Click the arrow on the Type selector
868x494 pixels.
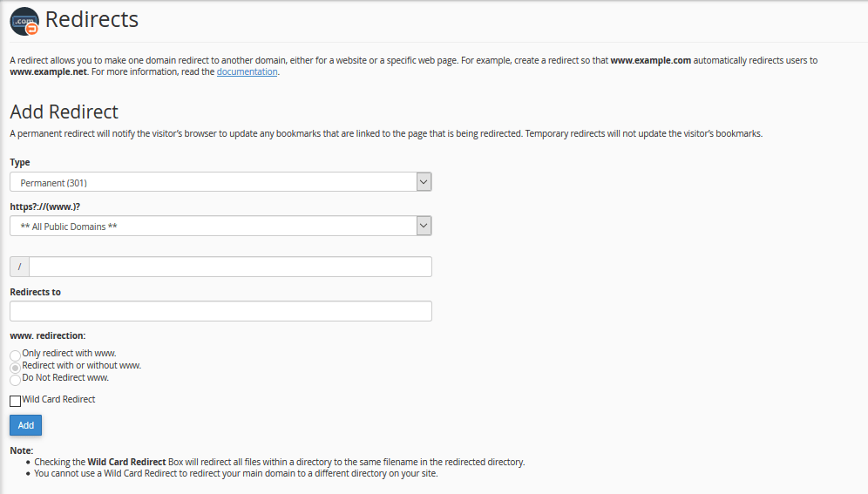click(424, 182)
